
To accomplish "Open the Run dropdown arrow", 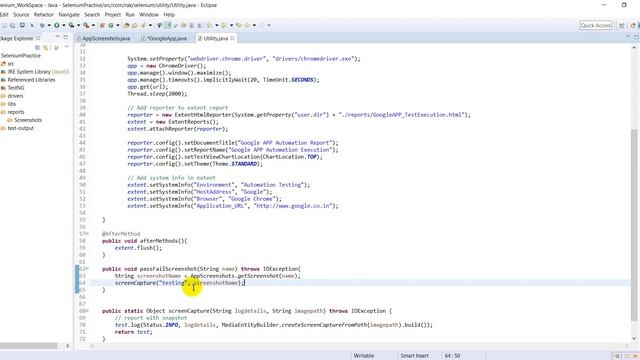I will pos(64,25).
